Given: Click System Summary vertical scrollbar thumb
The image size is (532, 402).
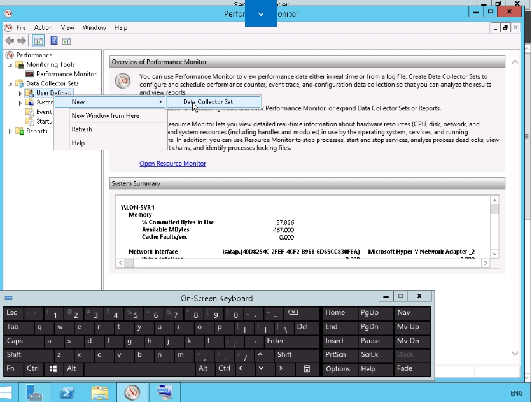Looking at the screenshot, I should (x=494, y=209).
